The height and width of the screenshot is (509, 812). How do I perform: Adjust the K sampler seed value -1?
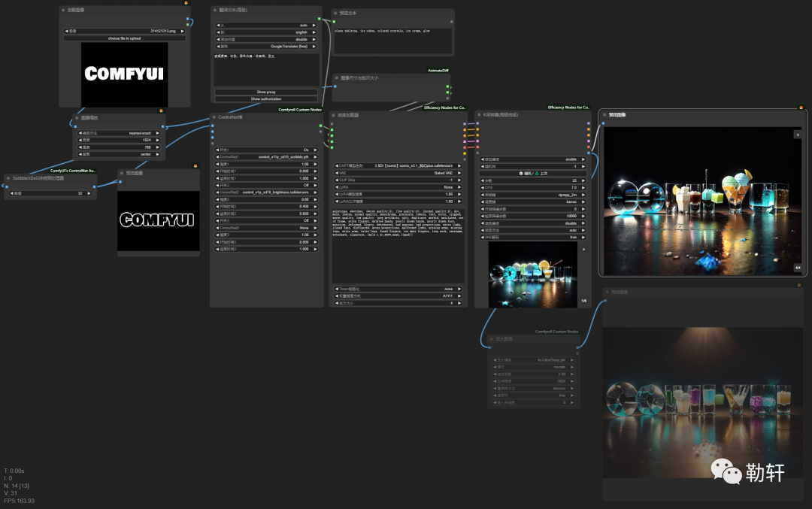533,167
